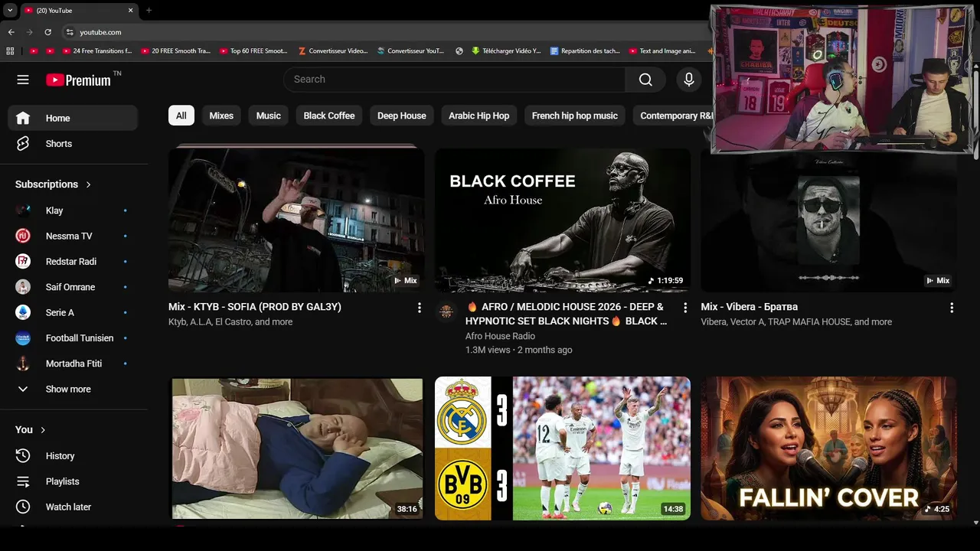Open Mortadha Ftiti subscription
980x551 pixels.
pos(73,364)
